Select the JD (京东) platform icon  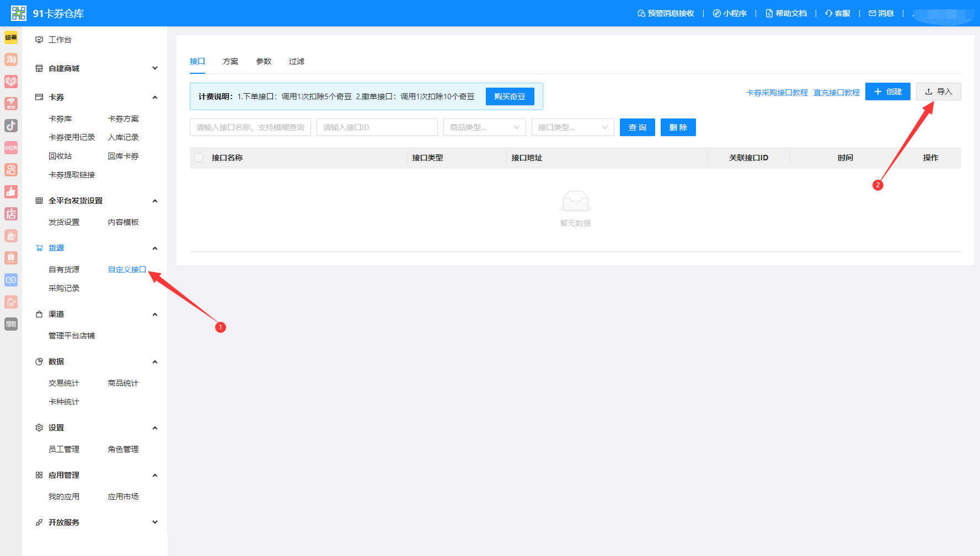pyautogui.click(x=11, y=104)
